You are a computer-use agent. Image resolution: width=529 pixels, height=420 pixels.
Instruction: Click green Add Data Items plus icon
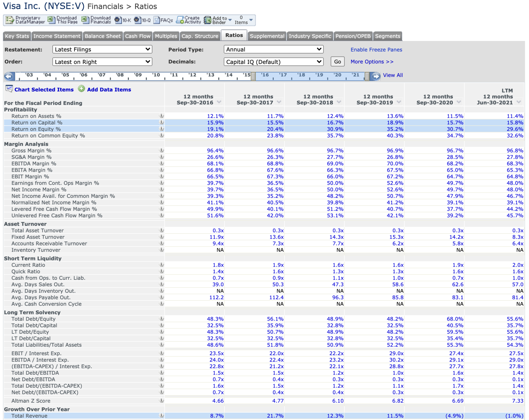(81, 89)
